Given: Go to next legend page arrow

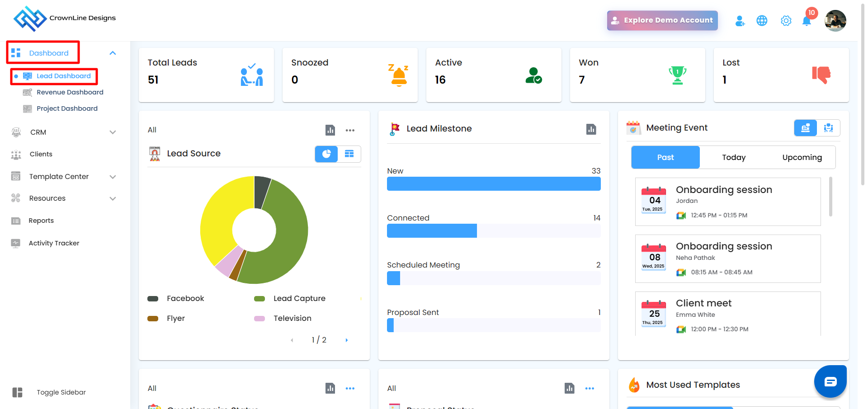Looking at the screenshot, I should pyautogui.click(x=347, y=340).
